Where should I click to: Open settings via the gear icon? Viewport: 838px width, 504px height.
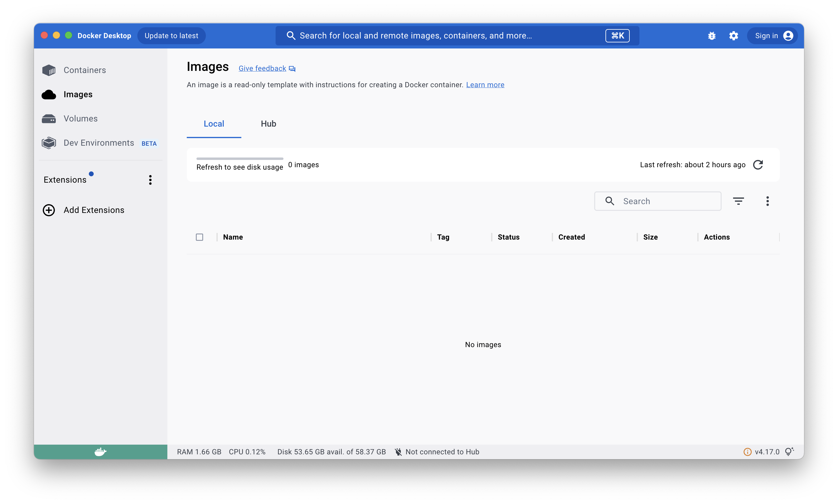click(x=733, y=36)
